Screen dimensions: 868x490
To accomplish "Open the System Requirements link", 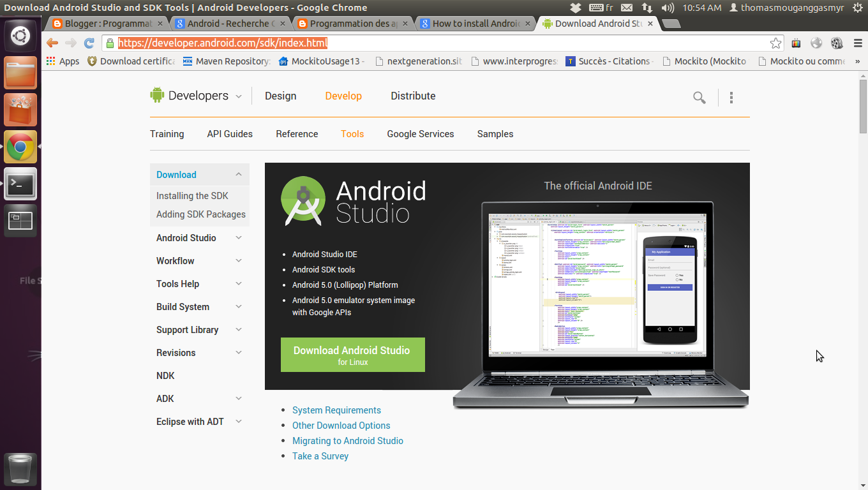I will tap(336, 410).
